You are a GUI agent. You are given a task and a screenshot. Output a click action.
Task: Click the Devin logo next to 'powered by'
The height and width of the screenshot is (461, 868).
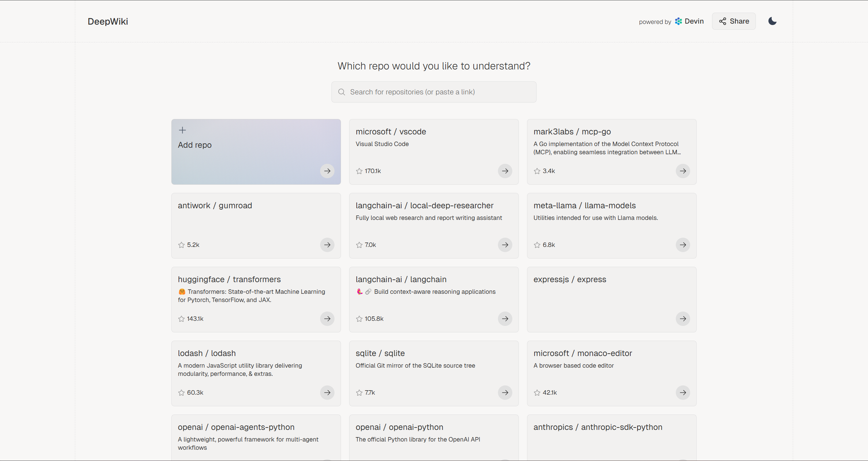point(679,21)
